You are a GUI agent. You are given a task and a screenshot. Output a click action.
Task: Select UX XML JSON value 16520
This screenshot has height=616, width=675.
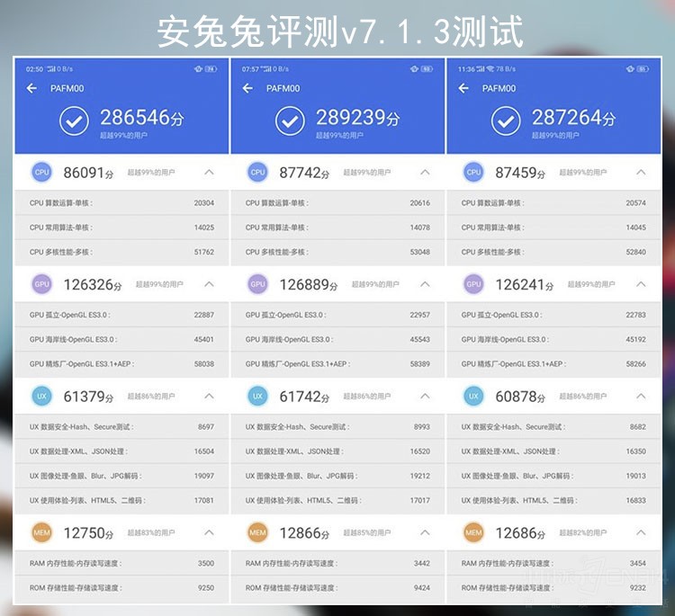(x=419, y=451)
